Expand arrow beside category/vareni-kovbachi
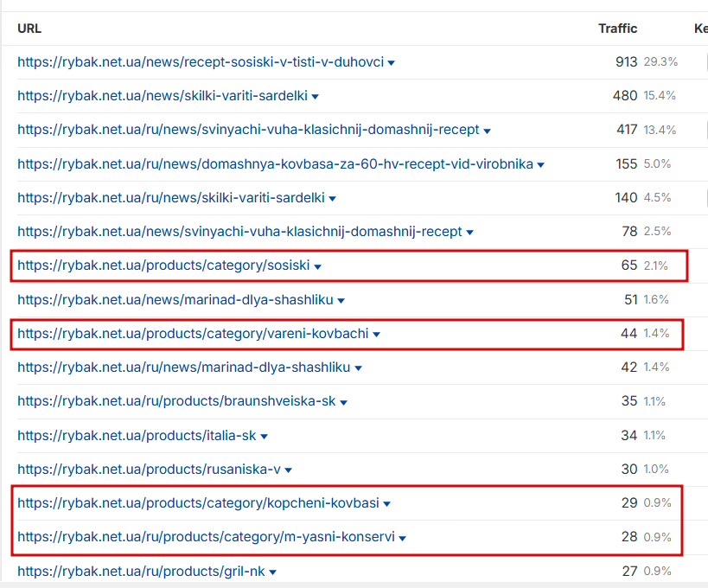Viewport: 708px width, 588px height. point(376,335)
